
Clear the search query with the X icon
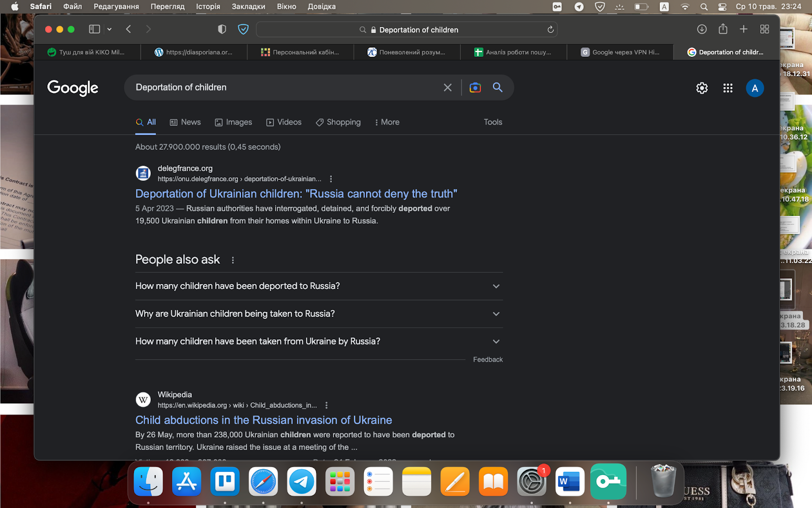[448, 88]
